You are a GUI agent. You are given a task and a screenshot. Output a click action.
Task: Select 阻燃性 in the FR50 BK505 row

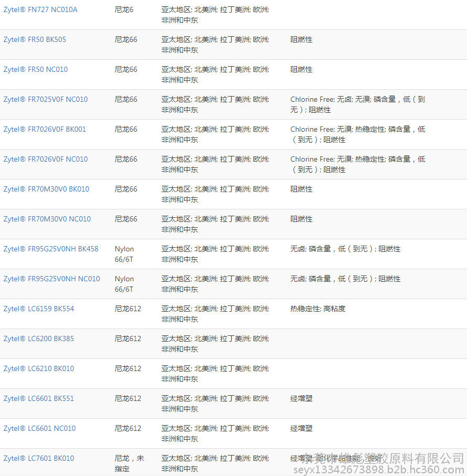[301, 39]
